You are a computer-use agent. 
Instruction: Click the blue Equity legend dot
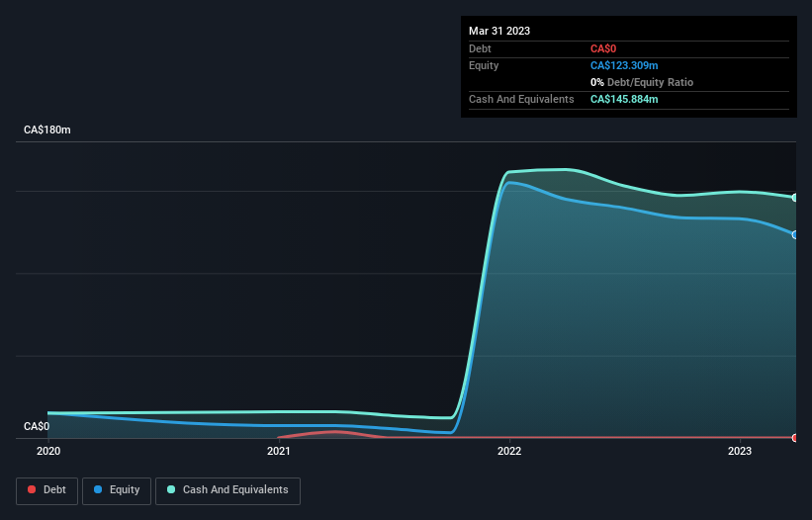[x=98, y=489]
